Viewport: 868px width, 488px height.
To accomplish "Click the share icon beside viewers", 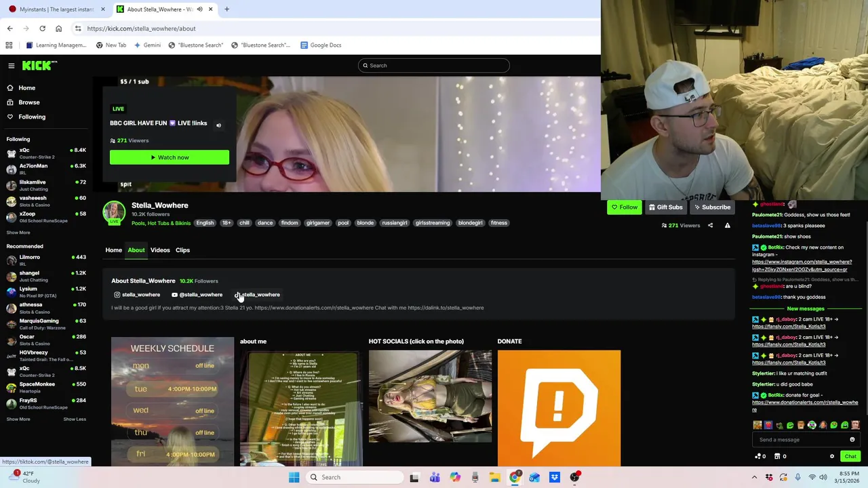I will coord(710,225).
